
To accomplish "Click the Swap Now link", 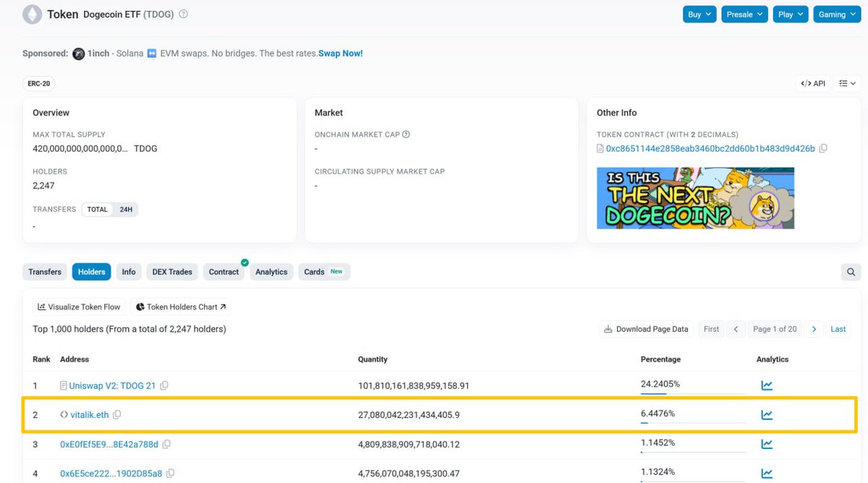I will point(339,53).
